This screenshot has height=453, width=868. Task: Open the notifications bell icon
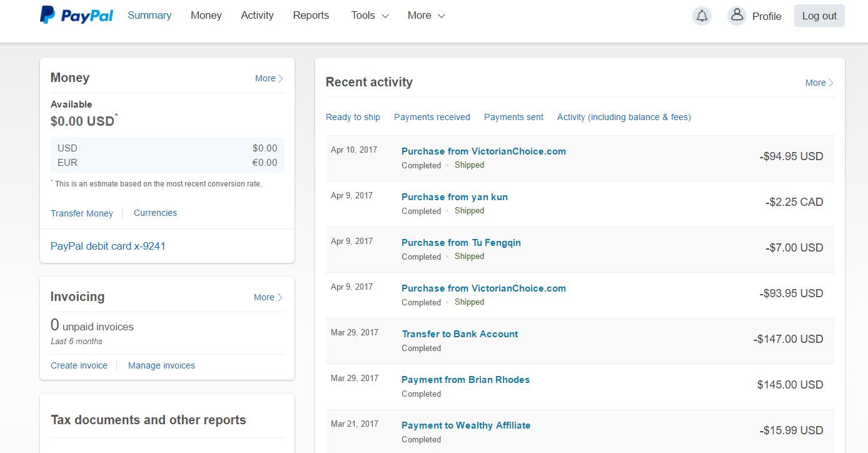[702, 16]
